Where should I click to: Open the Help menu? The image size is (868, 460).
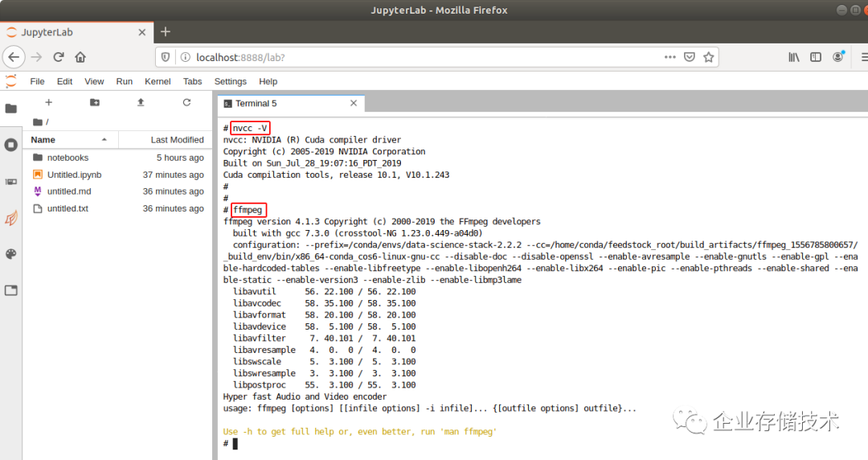(x=268, y=81)
